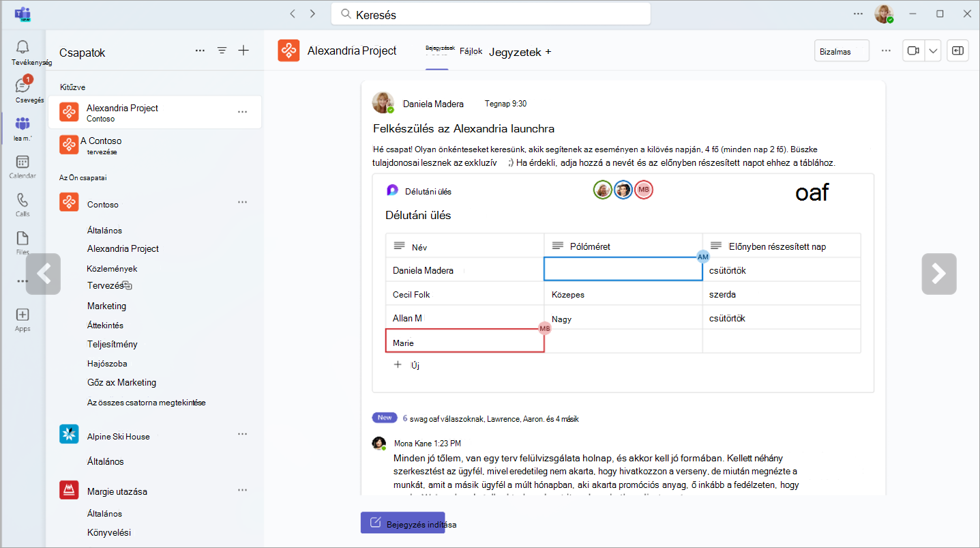980x548 pixels.
Task: Open Áttekintés channel
Action: pyautogui.click(x=105, y=326)
